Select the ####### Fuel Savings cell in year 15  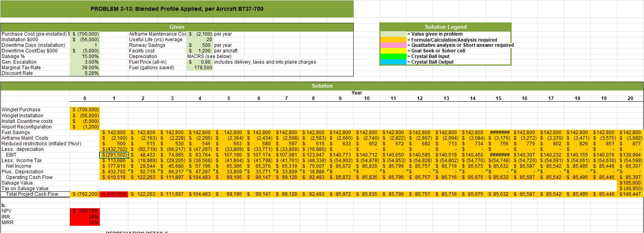(x=499, y=133)
